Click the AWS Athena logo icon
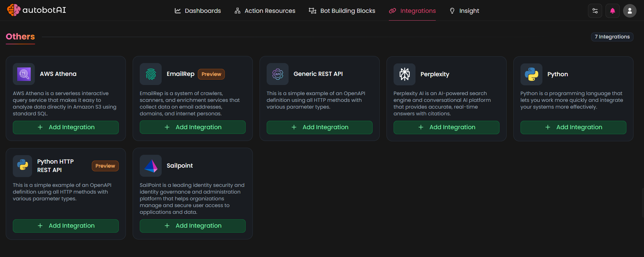Image resolution: width=644 pixels, height=257 pixels. click(24, 74)
